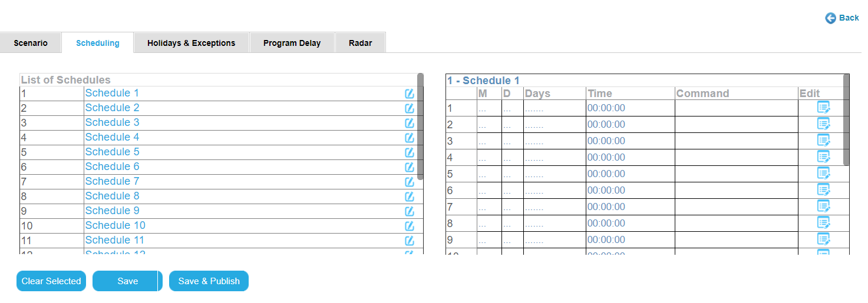Go to the Program Delay tab
The image size is (868, 303).
pos(292,43)
